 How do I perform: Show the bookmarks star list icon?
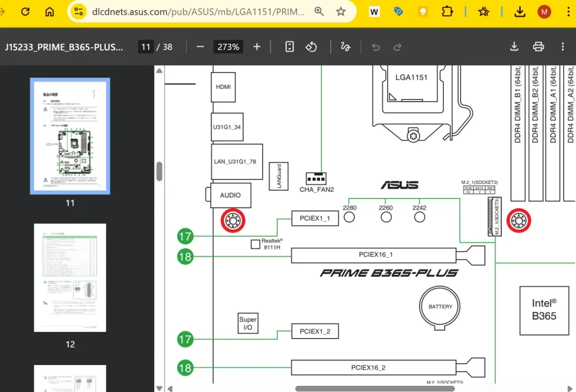pyautogui.click(x=483, y=12)
